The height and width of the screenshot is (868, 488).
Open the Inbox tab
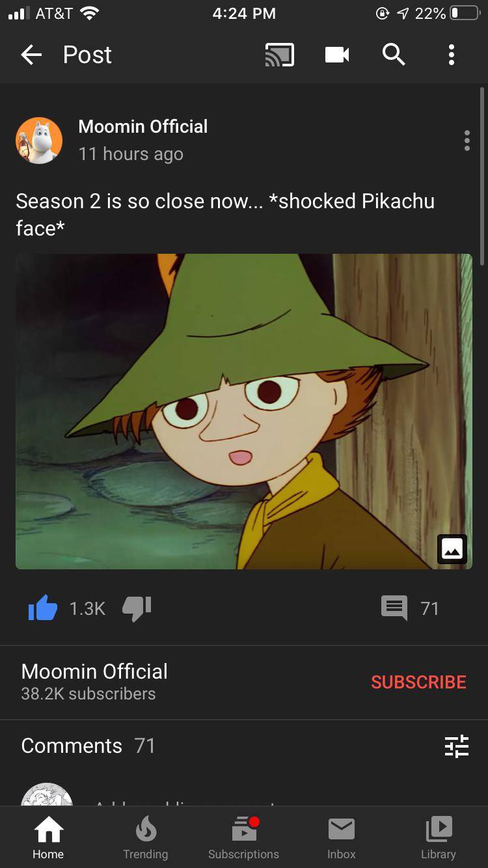[x=342, y=838]
